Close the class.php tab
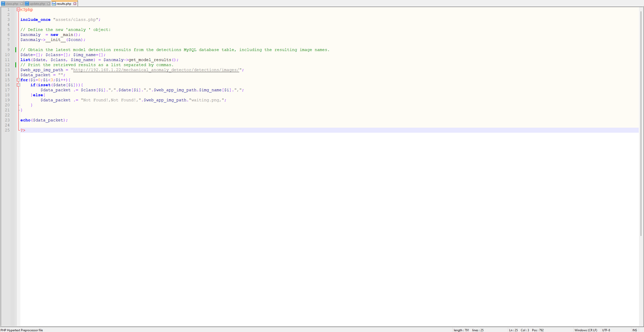 22,4
